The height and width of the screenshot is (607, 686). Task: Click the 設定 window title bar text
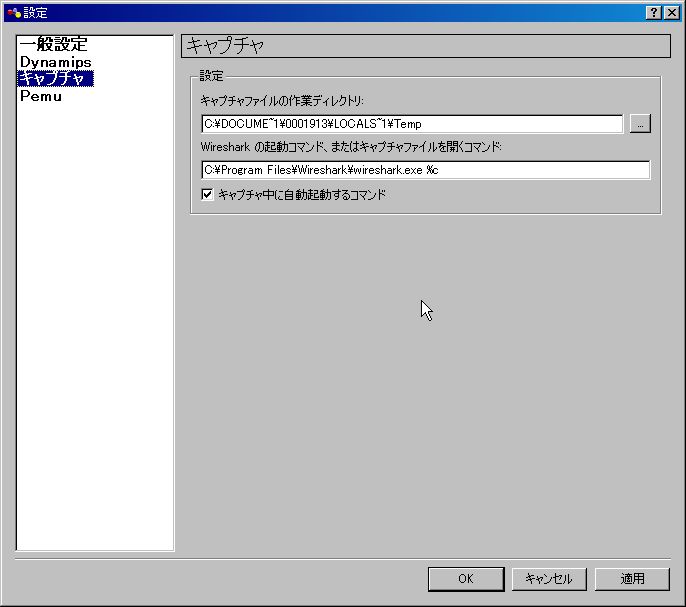(x=35, y=12)
